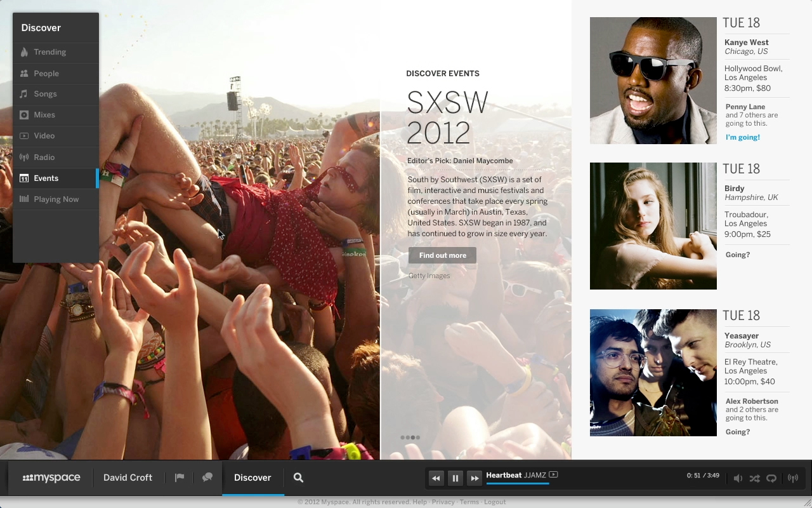Image resolution: width=812 pixels, height=508 pixels.
Task: Click Hollywood Bowl, Los Angeles venue text
Action: 754,73
